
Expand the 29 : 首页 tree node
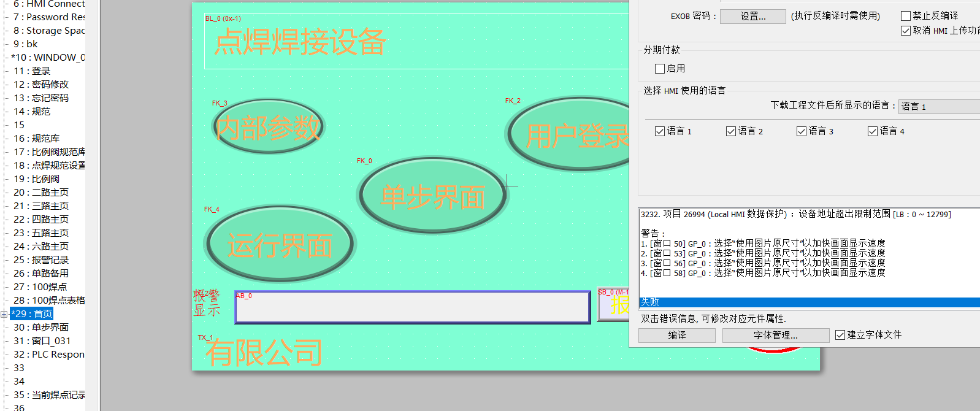pos(4,314)
